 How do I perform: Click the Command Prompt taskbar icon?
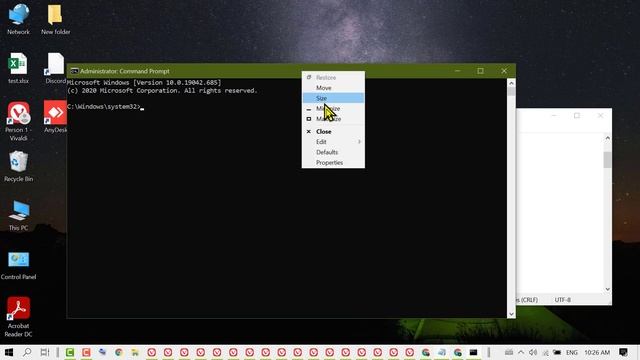tap(473, 352)
